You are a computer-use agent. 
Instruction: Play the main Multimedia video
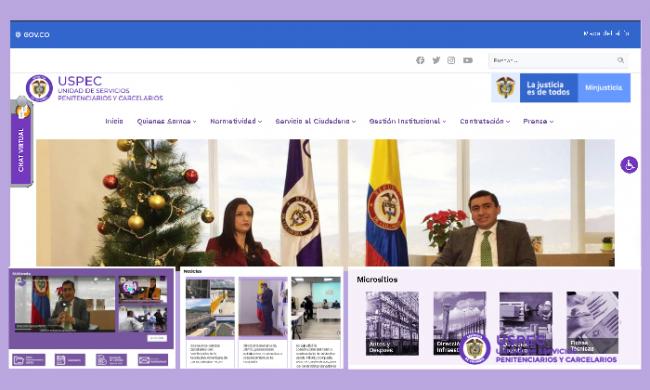point(65,304)
